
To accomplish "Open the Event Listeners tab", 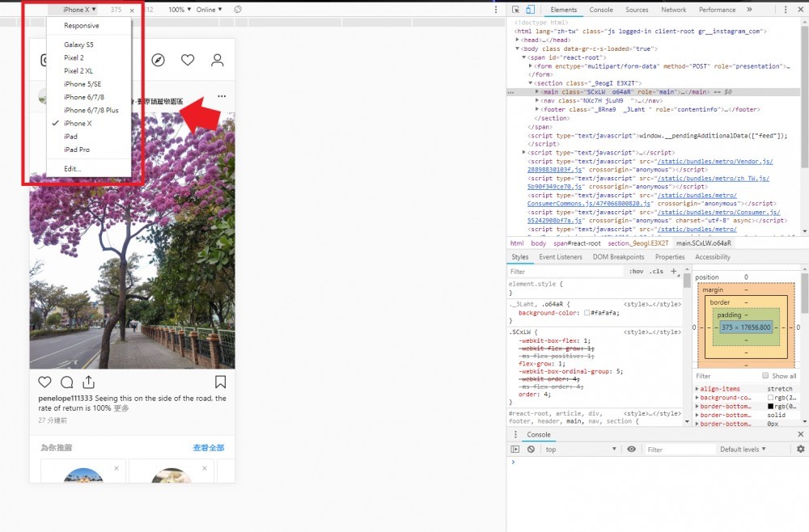I will 561,257.
